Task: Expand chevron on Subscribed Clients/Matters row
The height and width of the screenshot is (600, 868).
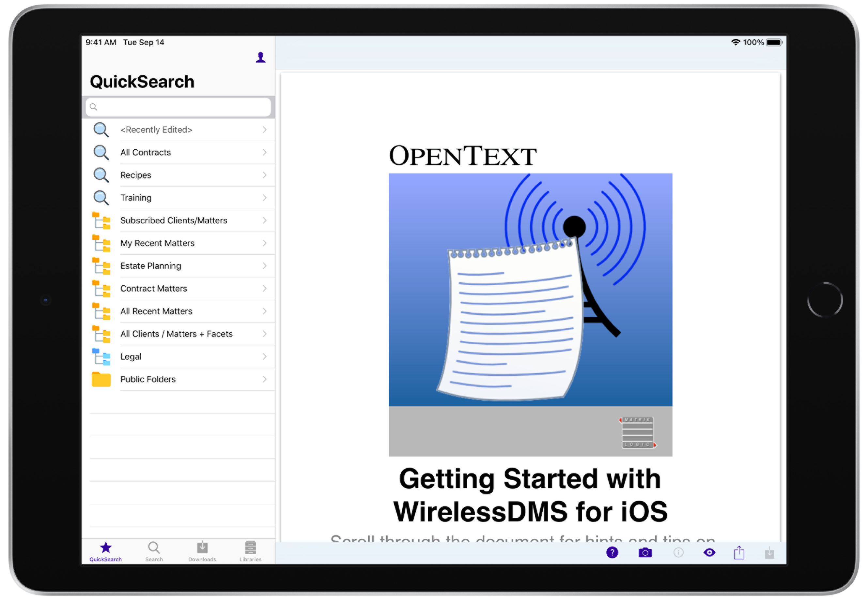Action: 265,221
